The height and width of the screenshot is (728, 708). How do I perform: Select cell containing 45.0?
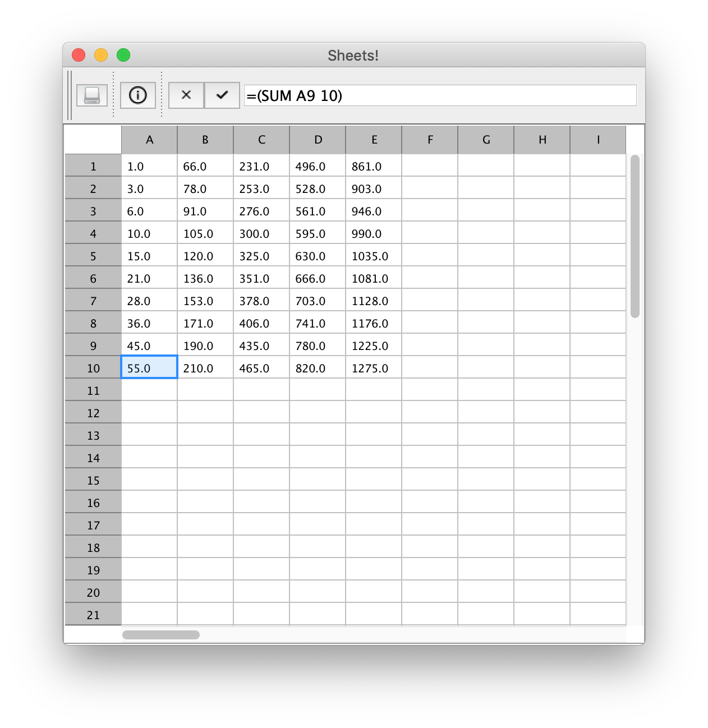pos(149,345)
